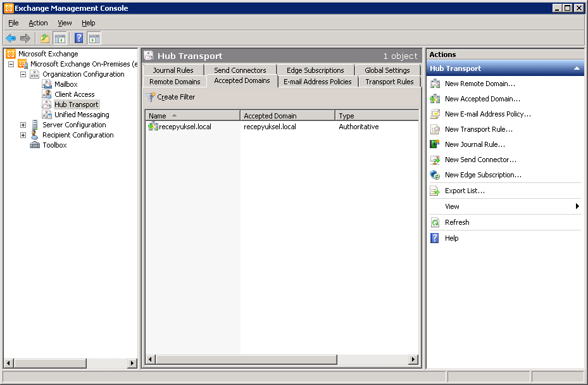Click the Export List icon
This screenshot has width=588, height=385.
pos(435,191)
